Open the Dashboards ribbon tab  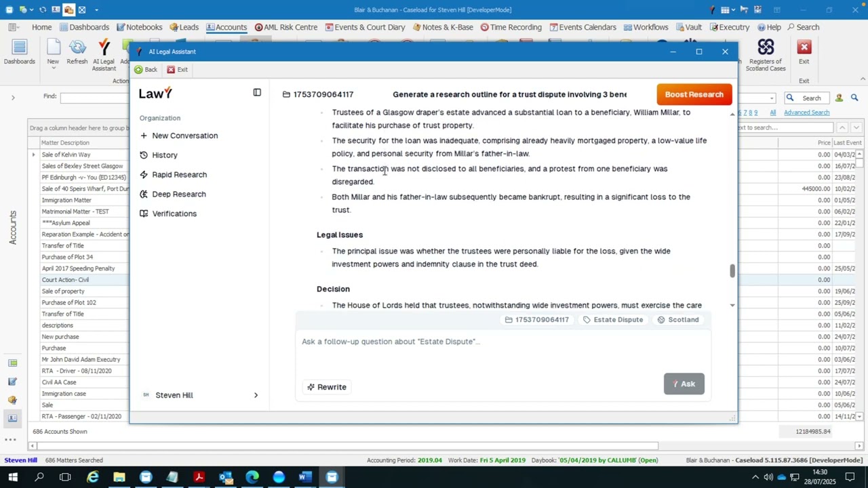pos(84,27)
